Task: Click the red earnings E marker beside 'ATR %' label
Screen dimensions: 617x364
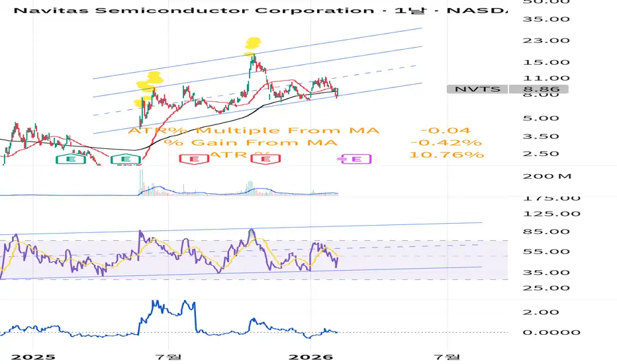Action: [x=266, y=159]
